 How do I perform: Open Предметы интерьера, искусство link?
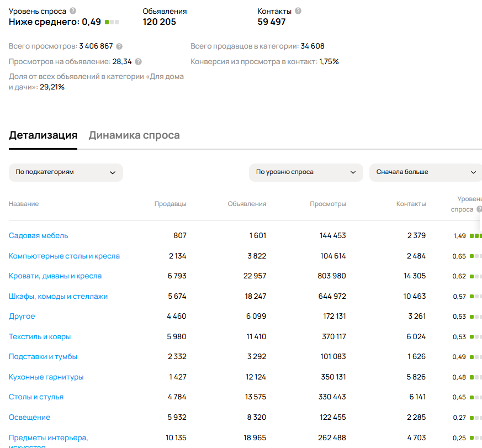click(48, 441)
